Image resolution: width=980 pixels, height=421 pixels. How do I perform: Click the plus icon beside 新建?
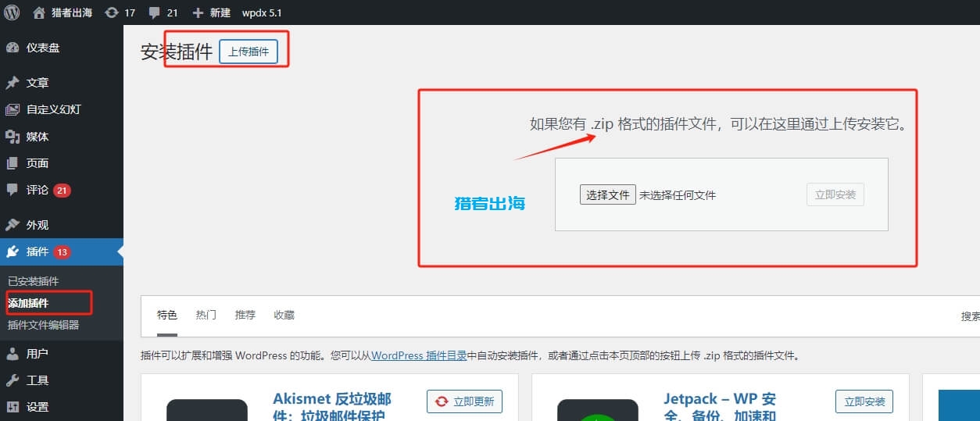click(198, 13)
